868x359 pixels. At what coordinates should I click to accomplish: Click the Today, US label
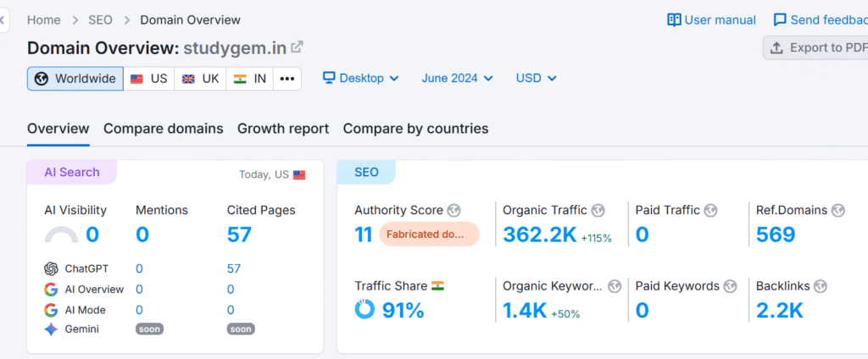pyautogui.click(x=264, y=174)
